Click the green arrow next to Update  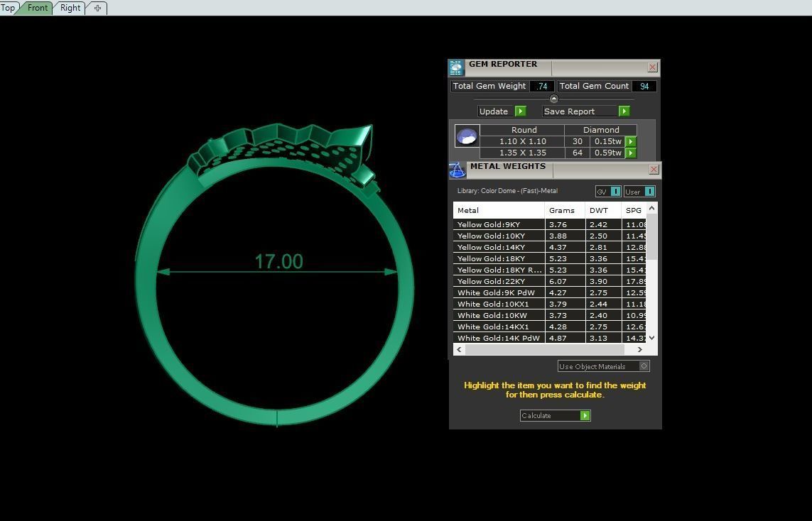pyautogui.click(x=521, y=111)
